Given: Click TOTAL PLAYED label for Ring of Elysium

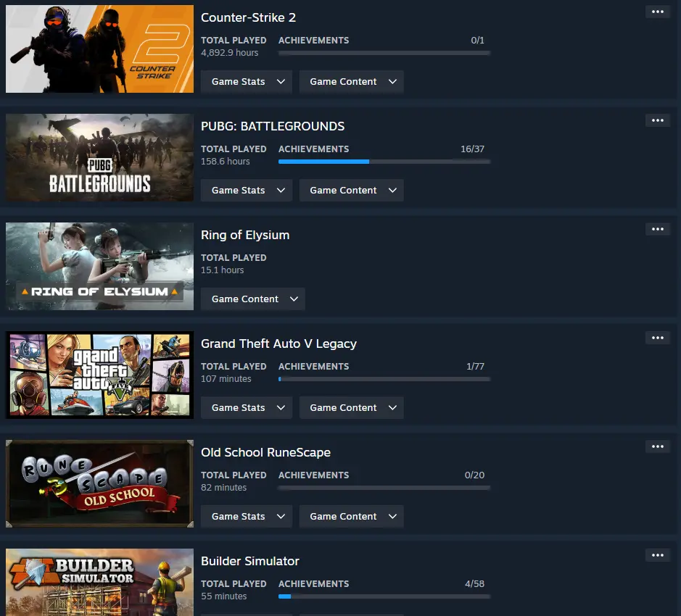Looking at the screenshot, I should pos(234,258).
